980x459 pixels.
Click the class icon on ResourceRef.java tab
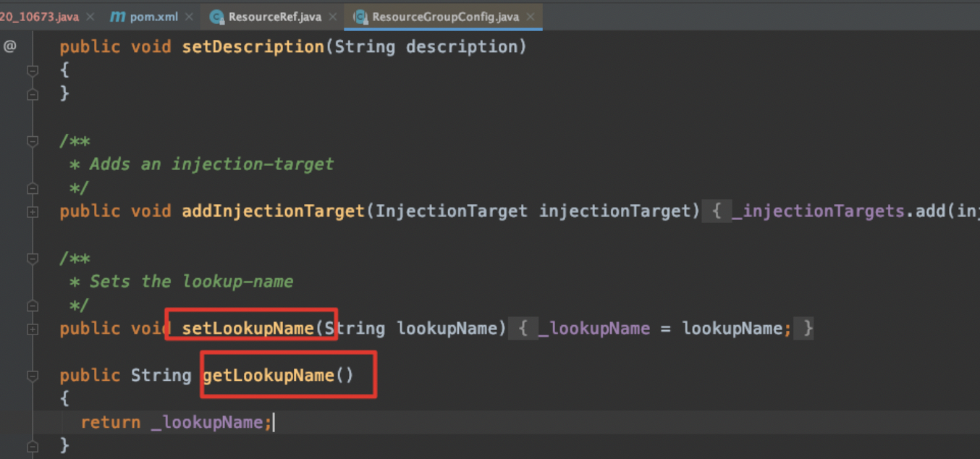point(216,17)
